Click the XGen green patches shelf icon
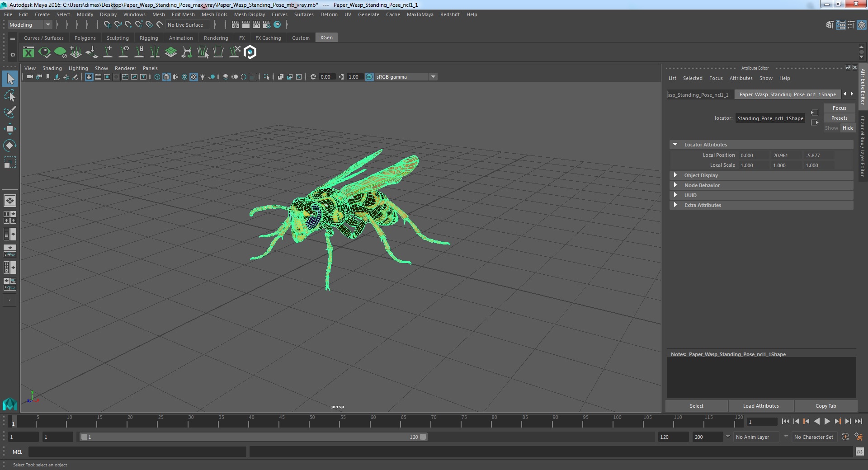 coord(171,52)
